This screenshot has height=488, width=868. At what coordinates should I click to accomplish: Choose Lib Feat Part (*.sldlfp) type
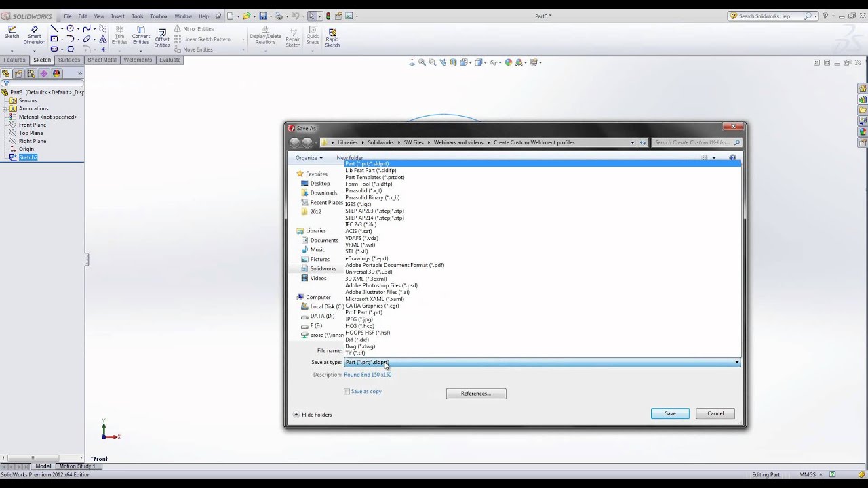370,171
